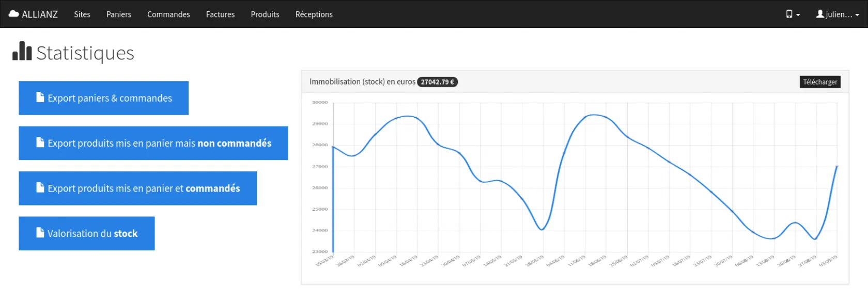Navigate to Commandes
Screen dimensions: 868x302
click(x=168, y=14)
